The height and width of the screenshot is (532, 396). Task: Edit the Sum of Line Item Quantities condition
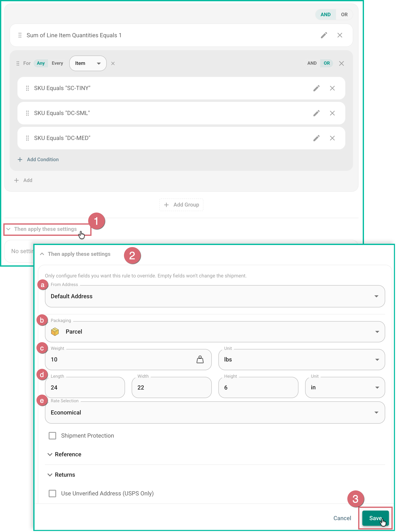tap(324, 35)
